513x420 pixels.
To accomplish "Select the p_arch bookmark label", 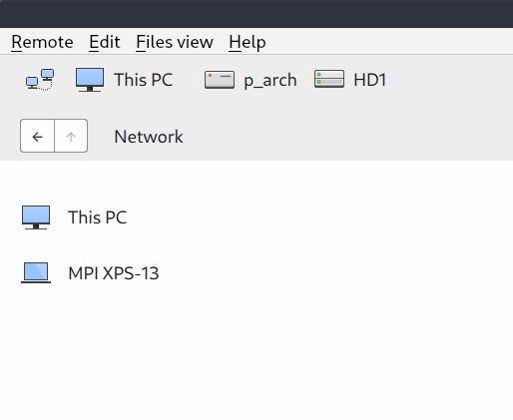I will point(270,81).
